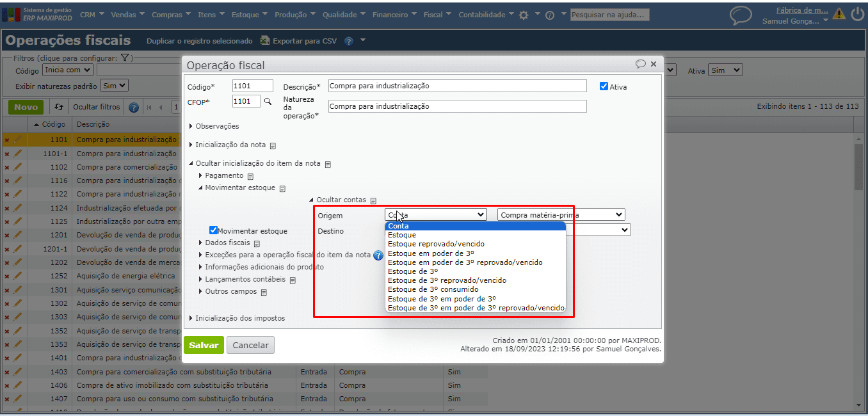Screen dimensions: 868x416
Task: Click Ocultar filtros button
Action: [x=96, y=107]
